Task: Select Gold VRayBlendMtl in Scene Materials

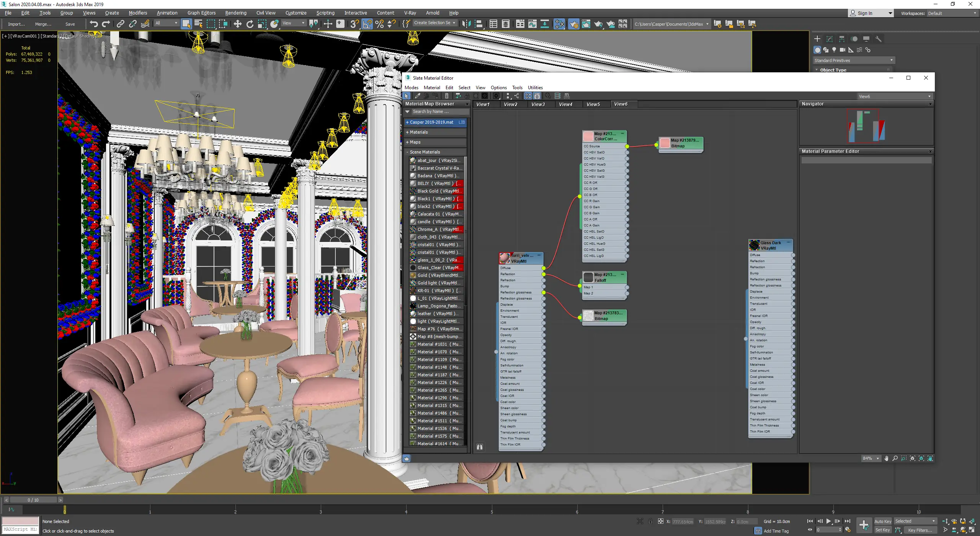Action: pos(436,275)
